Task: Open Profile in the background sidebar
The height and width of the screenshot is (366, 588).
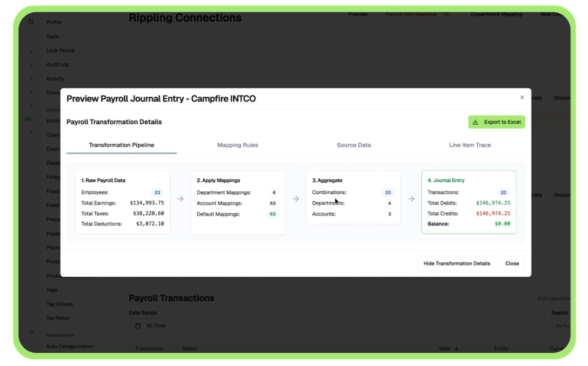Action: click(54, 22)
